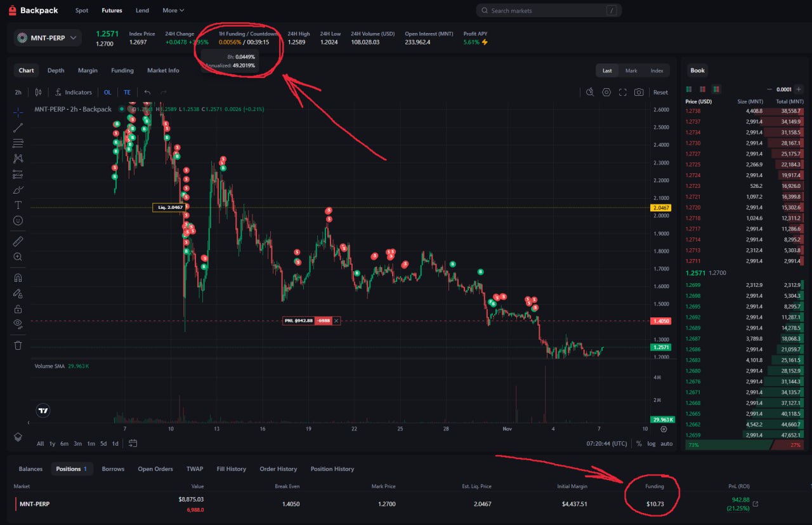This screenshot has height=525, width=812.
Task: Switch to the Margin tab
Action: [88, 70]
